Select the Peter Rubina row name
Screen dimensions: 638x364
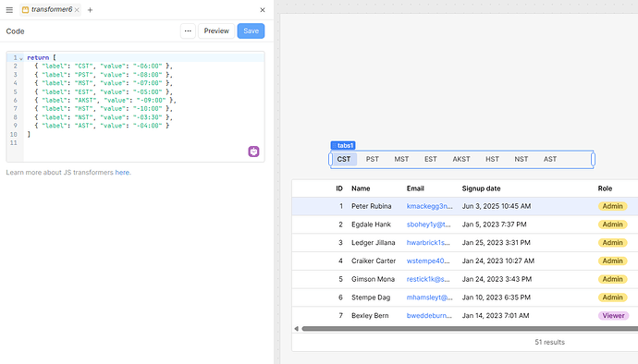pyautogui.click(x=372, y=206)
